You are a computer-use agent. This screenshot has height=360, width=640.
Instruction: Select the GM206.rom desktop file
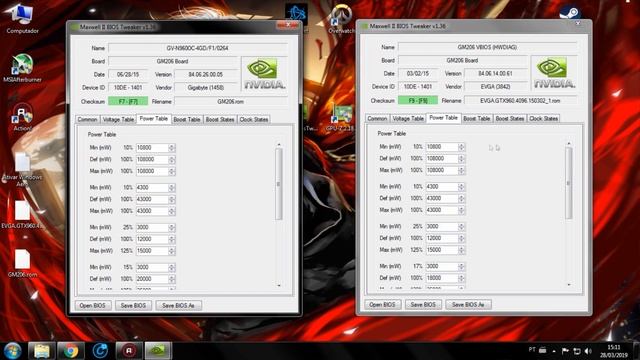click(22, 263)
